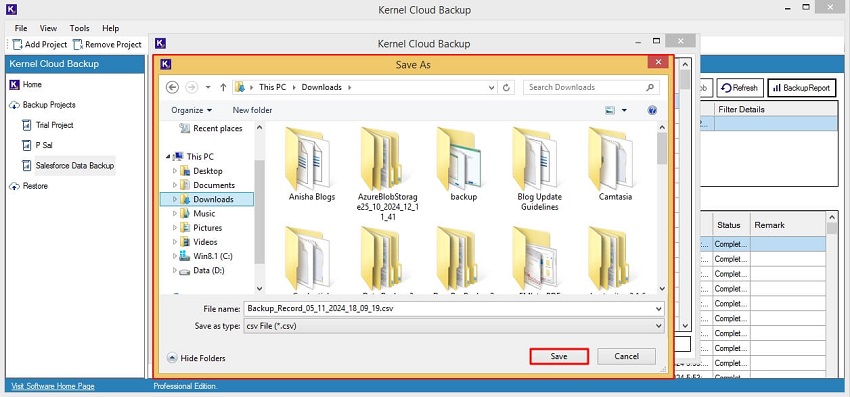This screenshot has width=850, height=397.
Task: Select the Anisha Blogs folder
Action: (312, 164)
